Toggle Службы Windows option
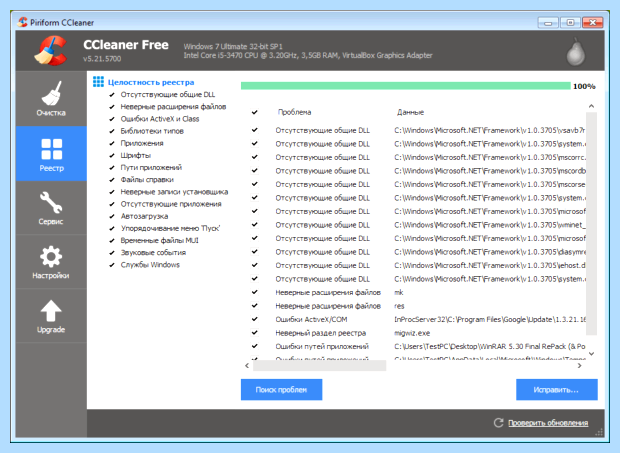The width and height of the screenshot is (620, 453). 112,265
